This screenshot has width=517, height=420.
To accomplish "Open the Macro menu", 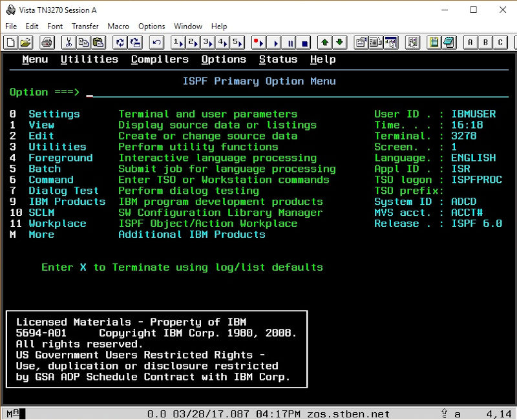I will [118, 26].
